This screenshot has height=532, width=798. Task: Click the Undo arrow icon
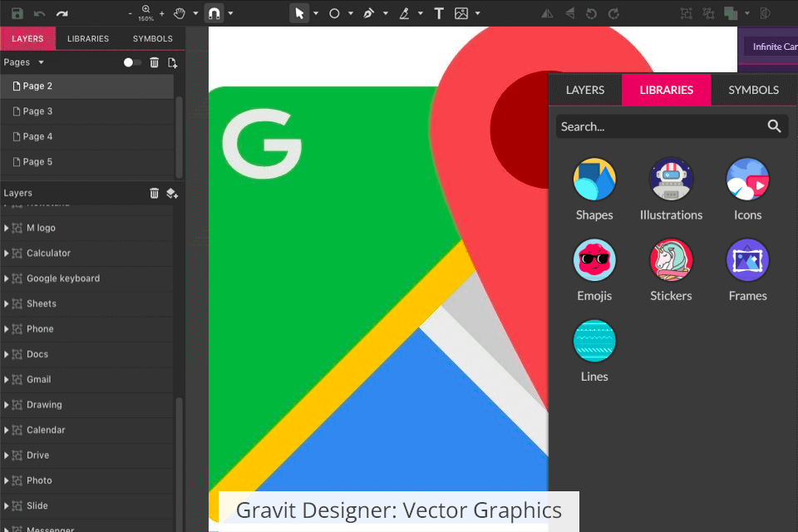[39, 14]
